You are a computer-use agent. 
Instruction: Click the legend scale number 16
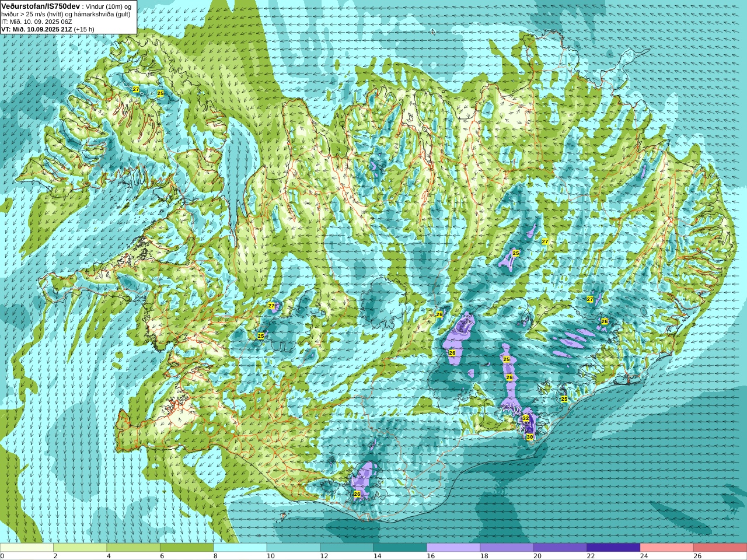(430, 556)
